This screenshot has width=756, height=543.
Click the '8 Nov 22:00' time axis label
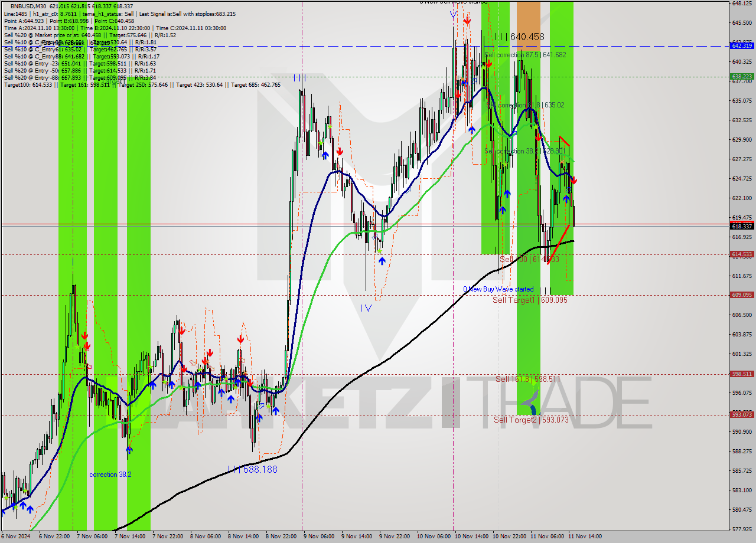[281, 537]
